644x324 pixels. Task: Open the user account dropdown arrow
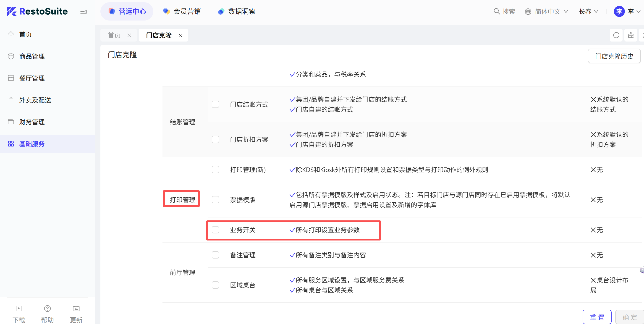(x=639, y=11)
